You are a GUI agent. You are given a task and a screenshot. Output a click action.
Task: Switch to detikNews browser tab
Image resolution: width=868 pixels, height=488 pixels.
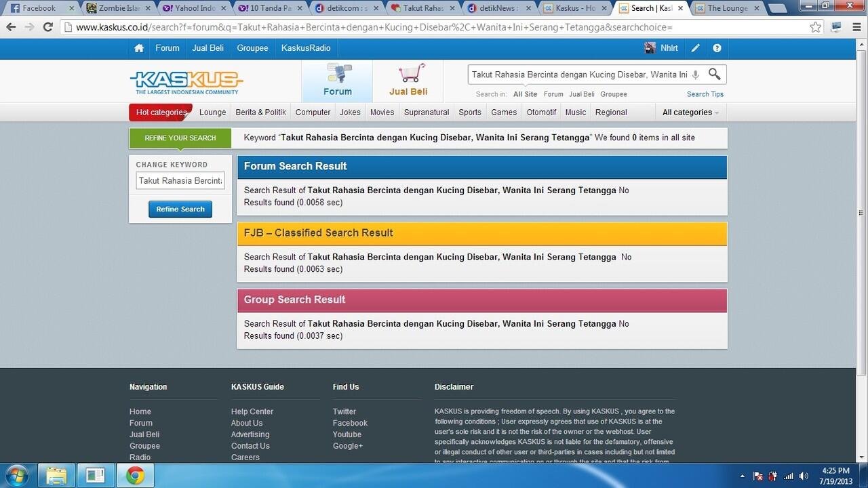[x=498, y=8]
